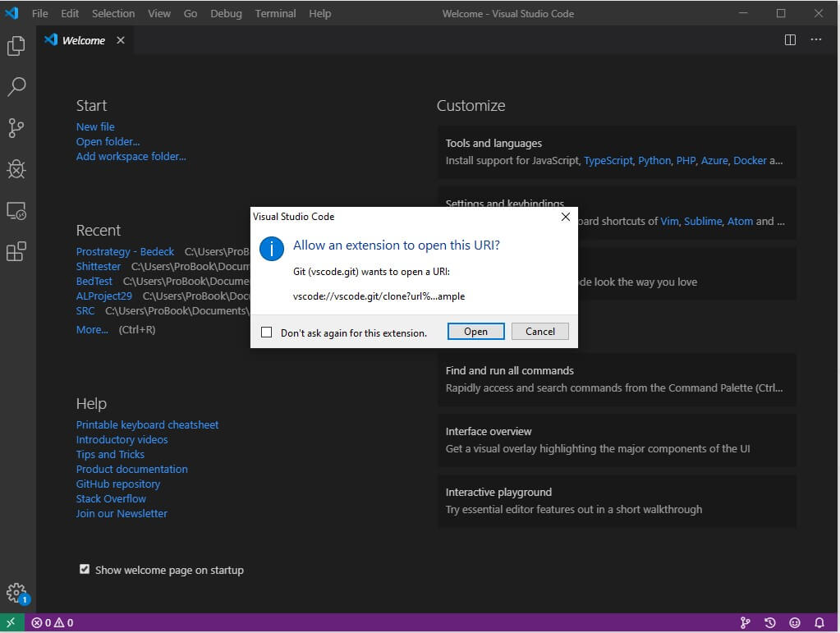Click Join our Newsletter link
Viewport: 840px width, 633px height.
pyautogui.click(x=122, y=514)
